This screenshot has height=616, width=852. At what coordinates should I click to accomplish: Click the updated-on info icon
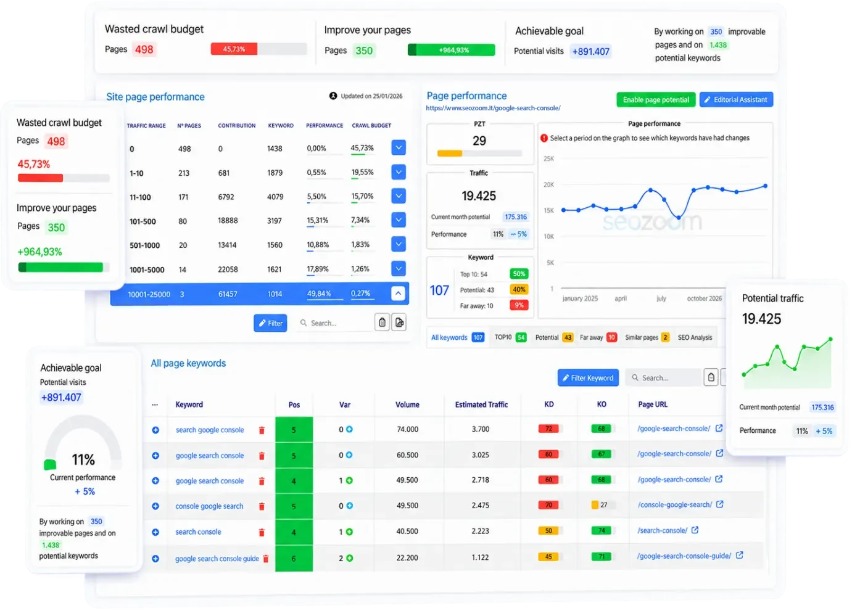[x=333, y=96]
